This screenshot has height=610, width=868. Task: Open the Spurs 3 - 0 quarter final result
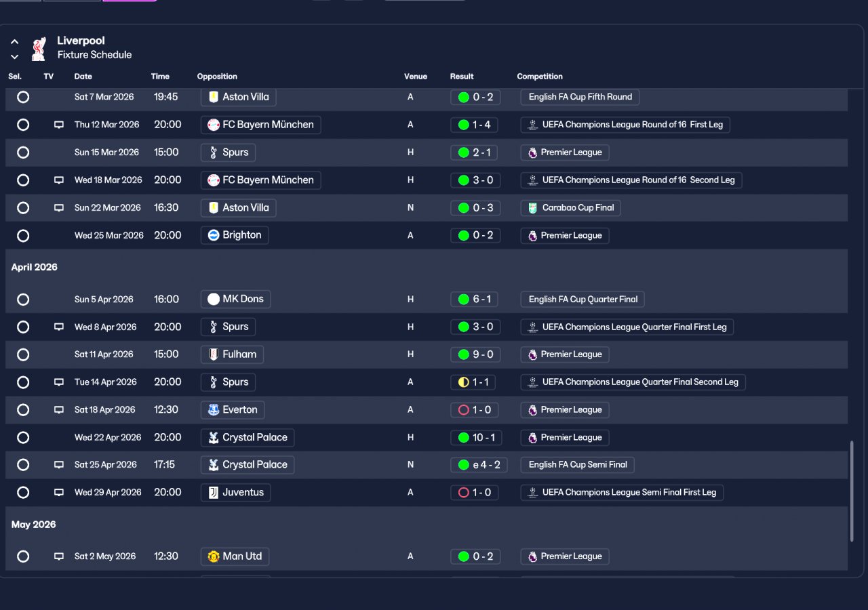(x=475, y=327)
